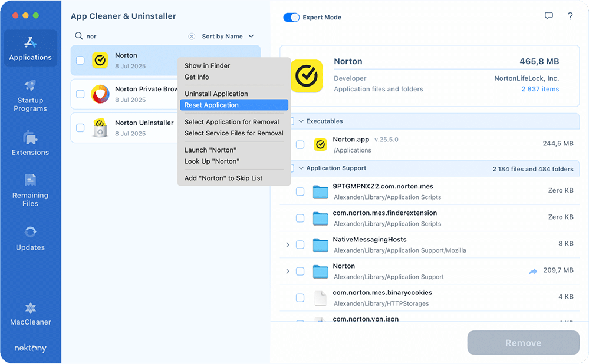Click the 2 184 files and 484 folders text
This screenshot has width=589, height=364.
[x=532, y=169]
